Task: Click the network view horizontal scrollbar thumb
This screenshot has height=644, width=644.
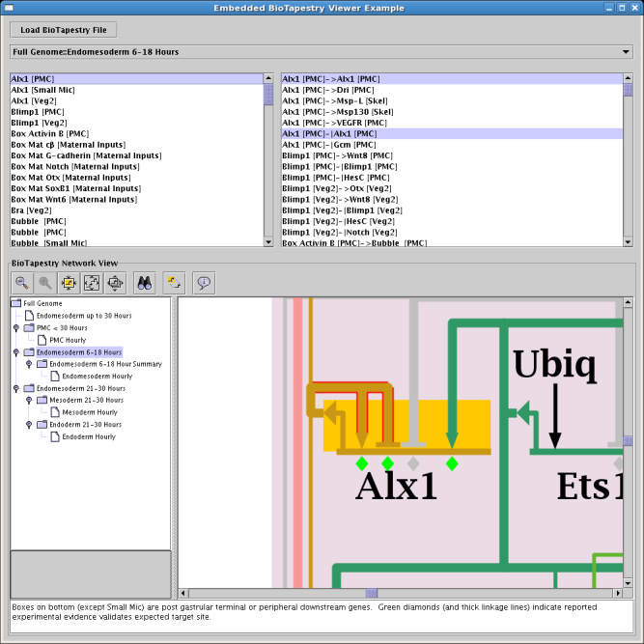Action: pyautogui.click(x=371, y=593)
